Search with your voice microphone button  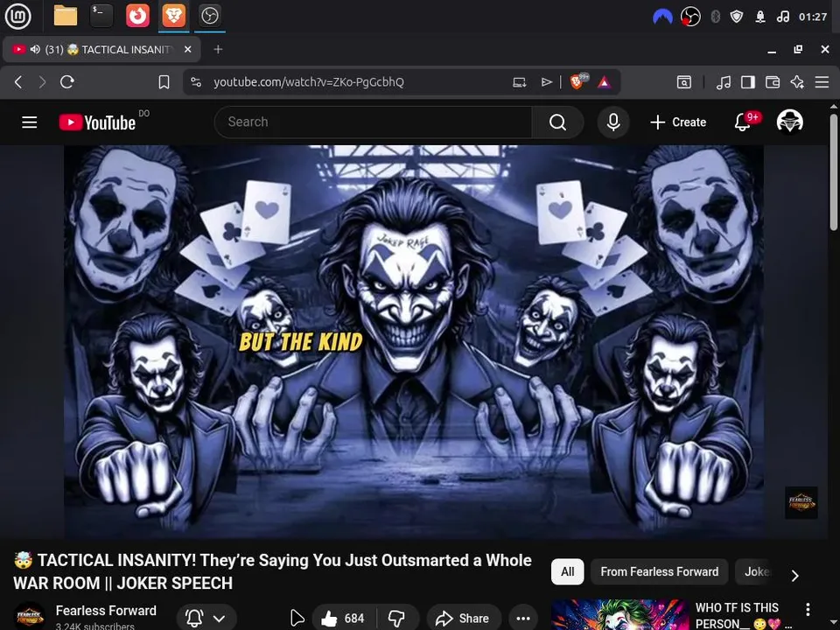point(613,122)
